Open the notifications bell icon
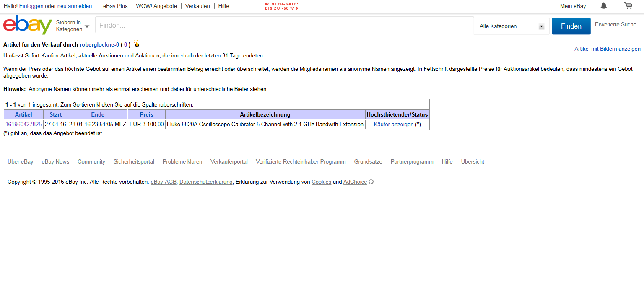The width and height of the screenshot is (644, 281). click(604, 6)
